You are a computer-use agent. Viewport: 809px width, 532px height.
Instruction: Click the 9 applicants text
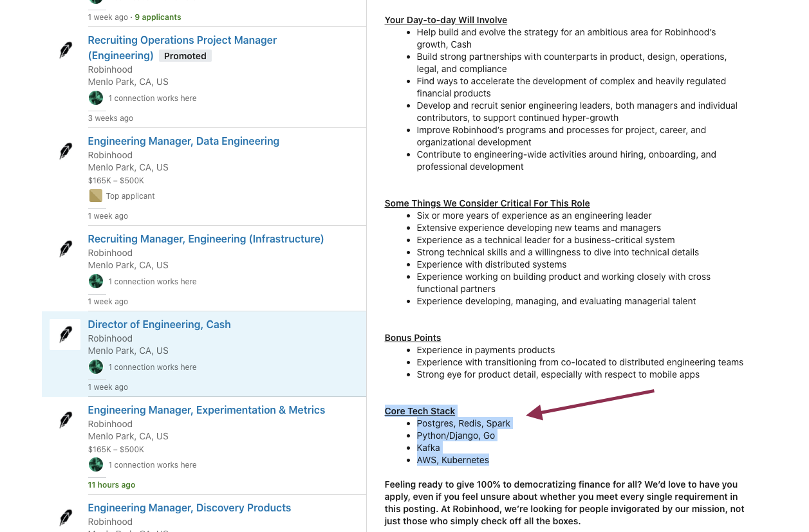pyautogui.click(x=158, y=17)
